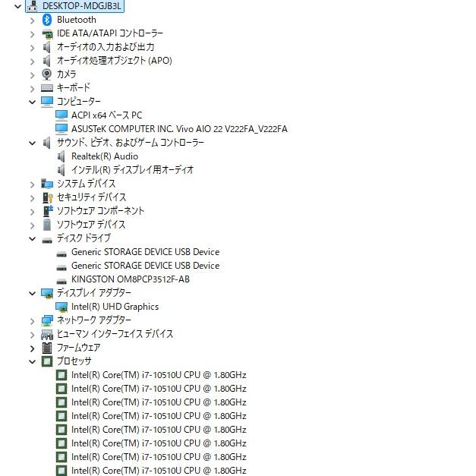
Task: Expand the IDE ATA/ATAPI コントローラー category
Action: (x=32, y=34)
